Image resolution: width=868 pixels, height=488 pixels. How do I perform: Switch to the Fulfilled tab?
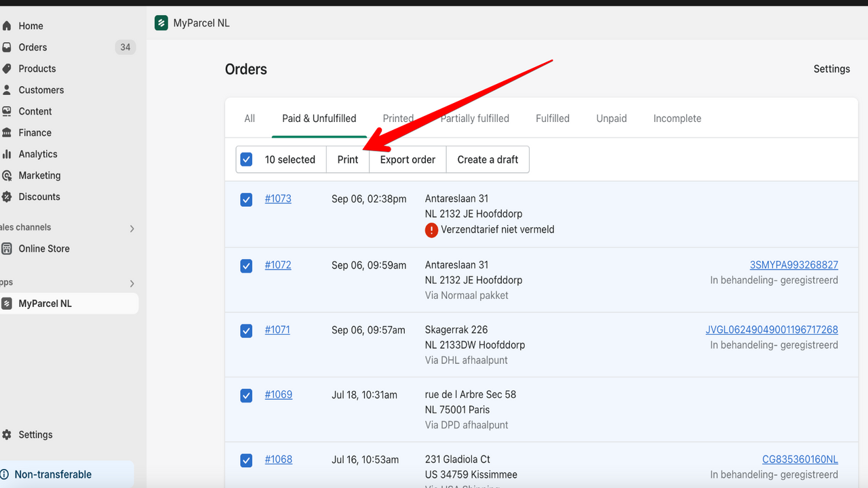tap(553, 119)
